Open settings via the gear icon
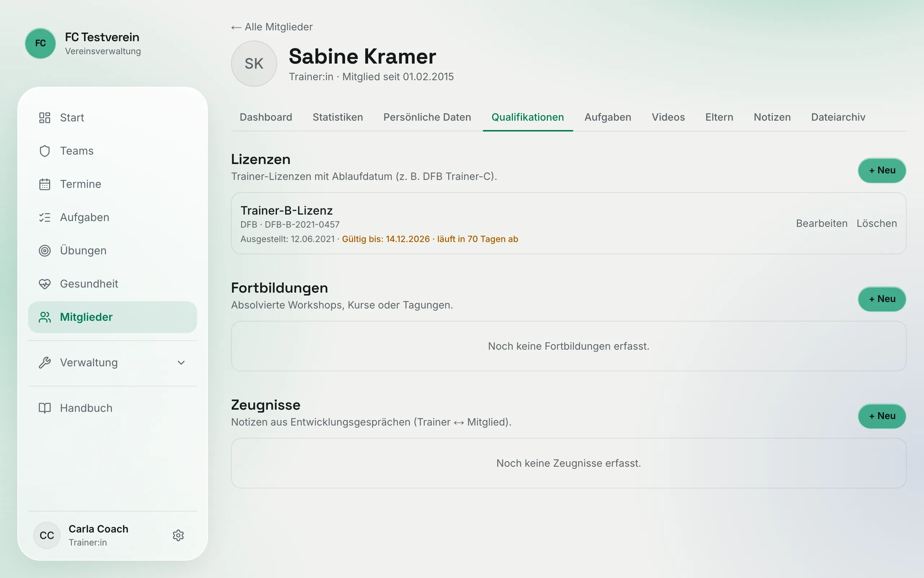 (x=178, y=535)
